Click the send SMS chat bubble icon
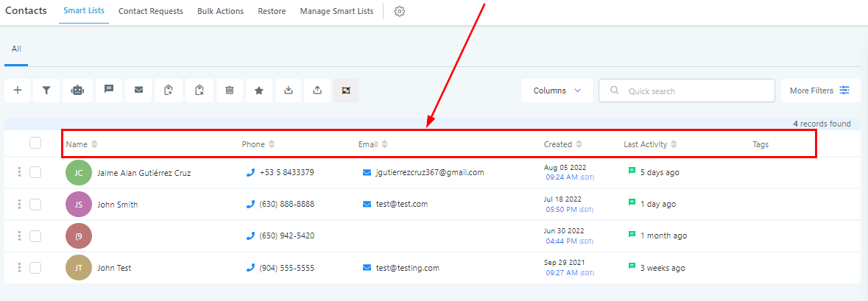The image size is (868, 301). [108, 91]
